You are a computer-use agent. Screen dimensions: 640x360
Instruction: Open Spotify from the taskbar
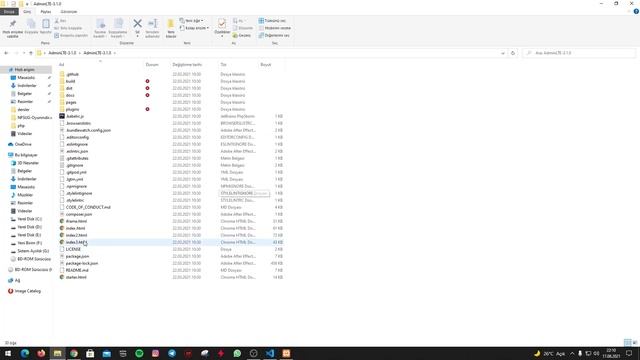[139, 353]
